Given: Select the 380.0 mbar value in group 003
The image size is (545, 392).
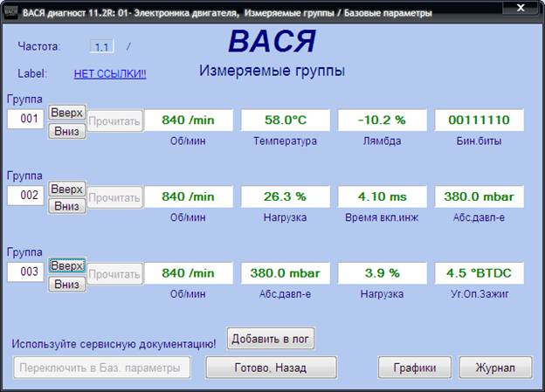Looking at the screenshot, I should pyautogui.click(x=286, y=273).
